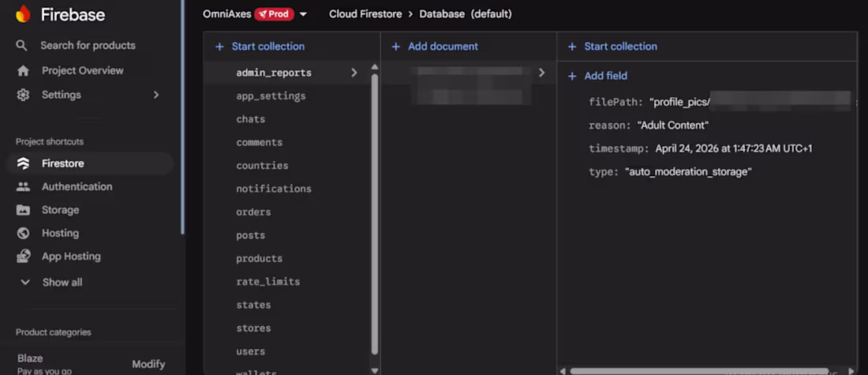Click the Blaze plan label
This screenshot has width=868, height=375.
(30, 358)
